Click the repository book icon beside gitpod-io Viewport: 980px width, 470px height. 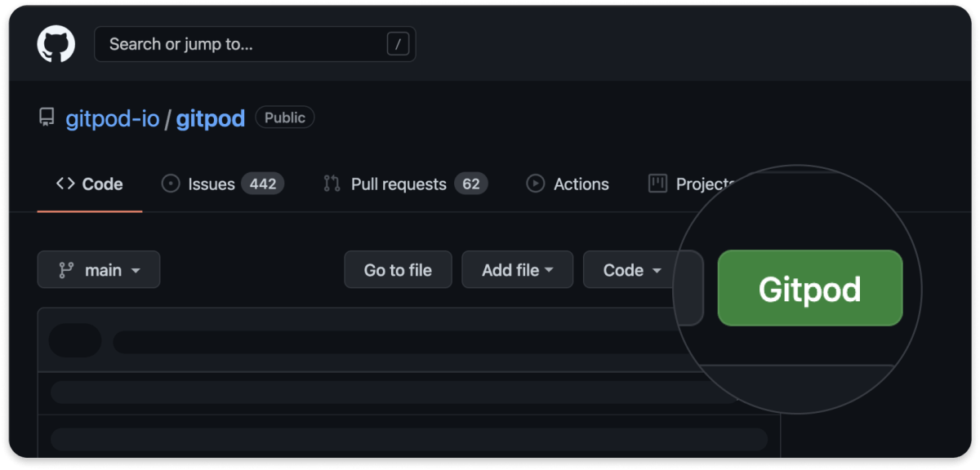click(47, 117)
